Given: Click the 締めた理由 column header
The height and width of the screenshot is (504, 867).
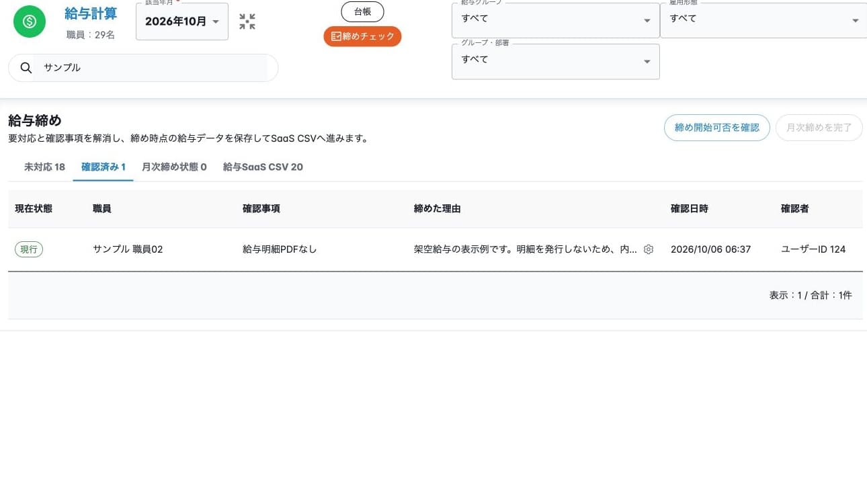Looking at the screenshot, I should click(437, 209).
